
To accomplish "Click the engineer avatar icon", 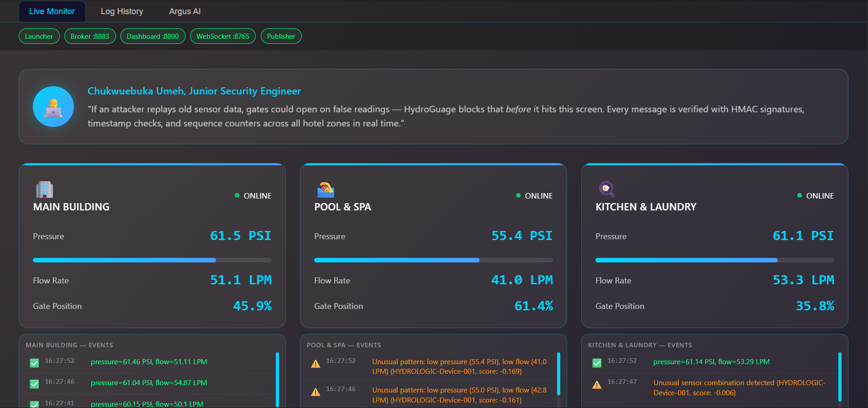I will point(53,106).
